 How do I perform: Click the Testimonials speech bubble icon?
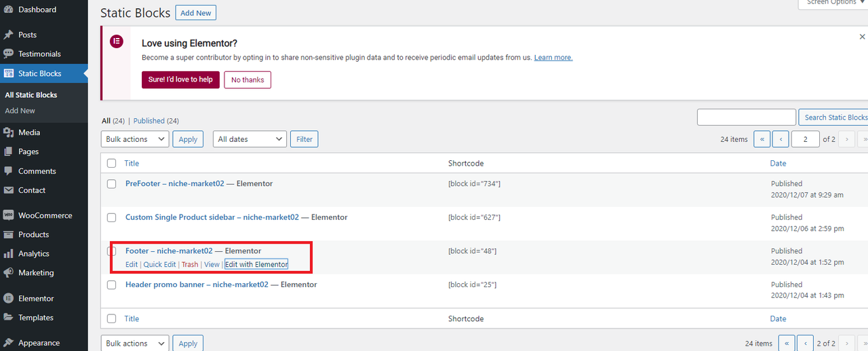8,54
